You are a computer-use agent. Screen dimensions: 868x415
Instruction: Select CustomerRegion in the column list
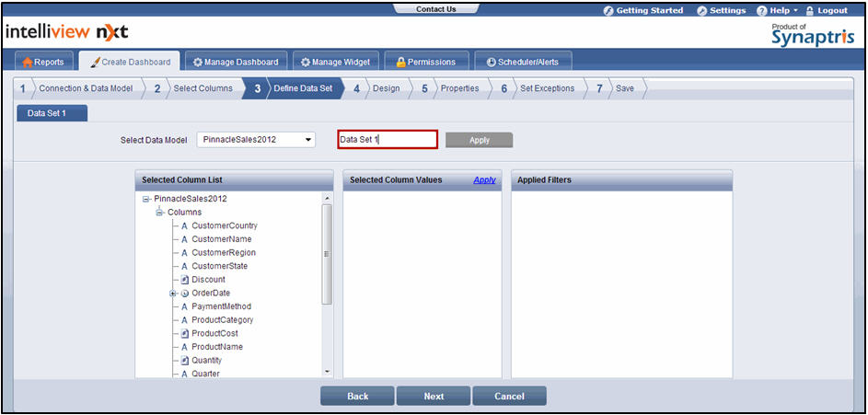click(x=224, y=253)
